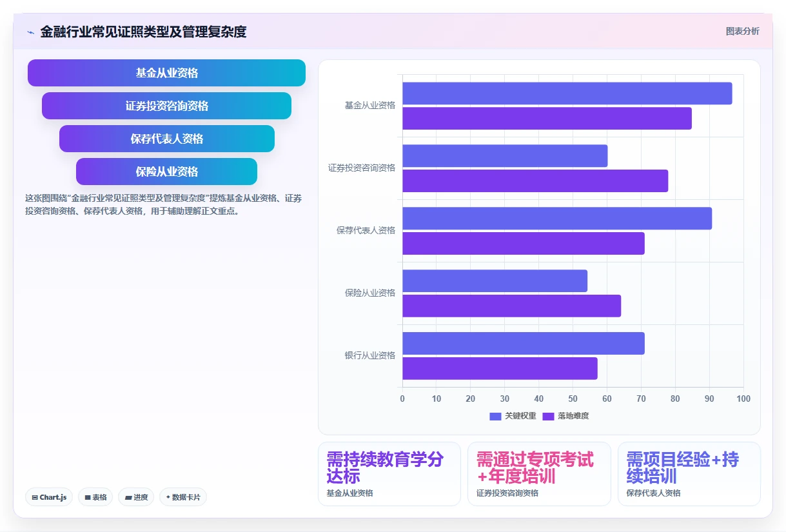
Task: Click the 保险从业资格 关键权重 bar
Action: tap(495, 281)
